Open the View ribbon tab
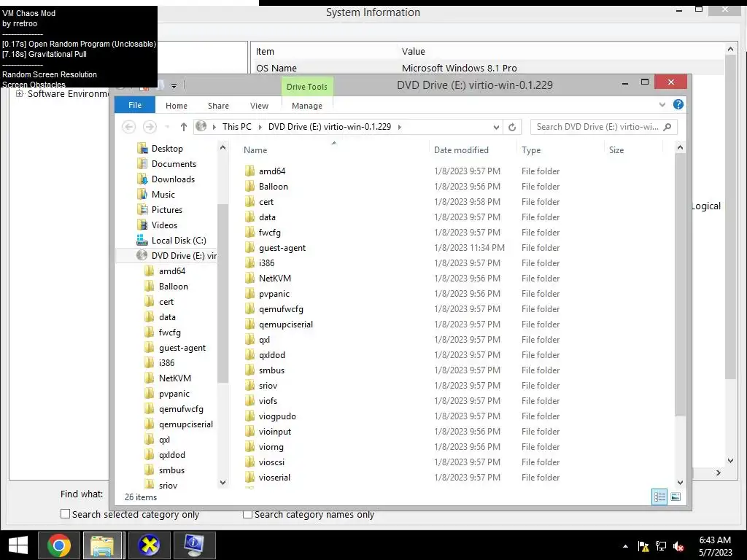Screen dimensions: 747x560 click(x=259, y=106)
